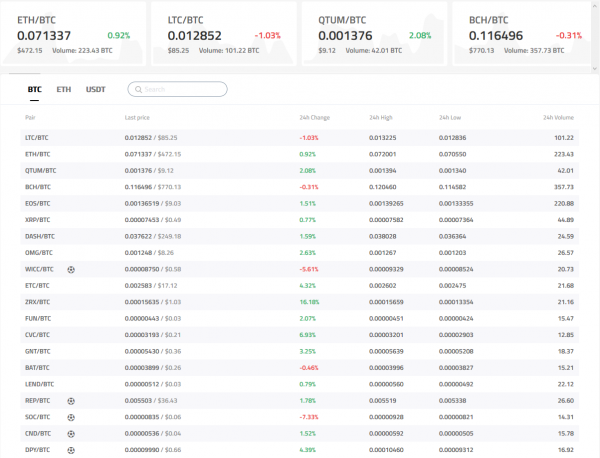
Task: Open the BAT/BTC pair
Action: pyautogui.click(x=37, y=368)
